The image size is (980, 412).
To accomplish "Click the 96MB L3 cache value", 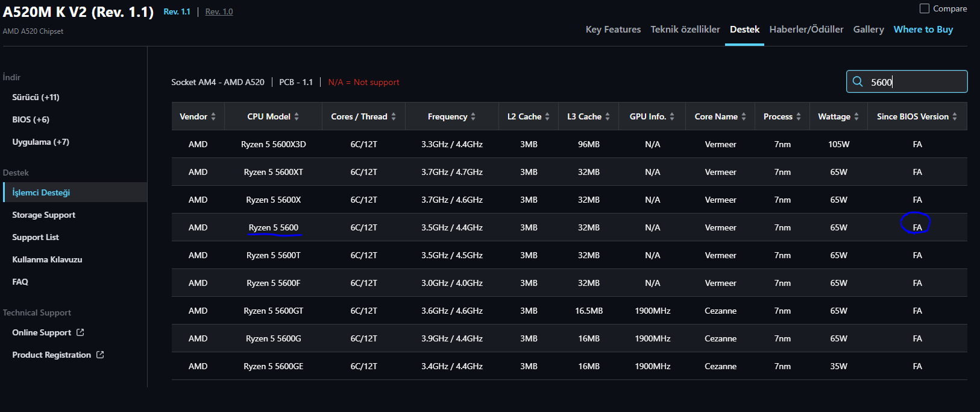I will (x=589, y=144).
